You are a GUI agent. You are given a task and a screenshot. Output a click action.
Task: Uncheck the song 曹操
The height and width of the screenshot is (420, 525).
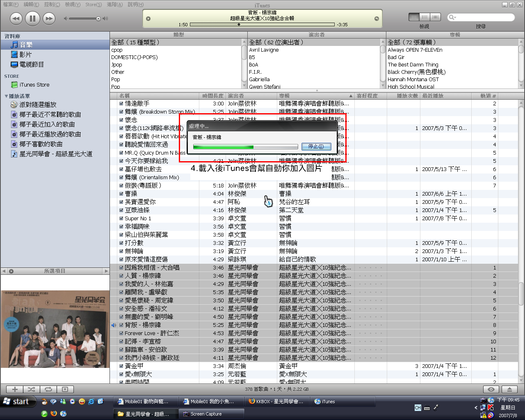121,194
